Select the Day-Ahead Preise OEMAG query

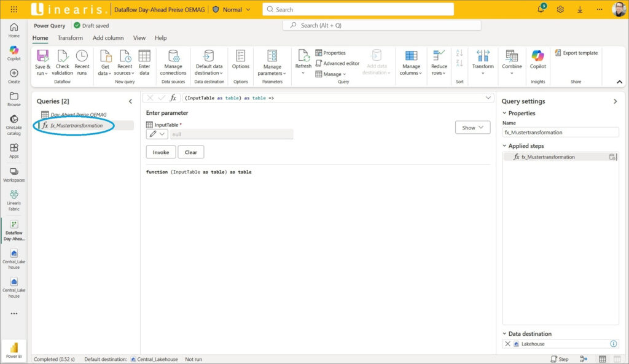pyautogui.click(x=78, y=115)
